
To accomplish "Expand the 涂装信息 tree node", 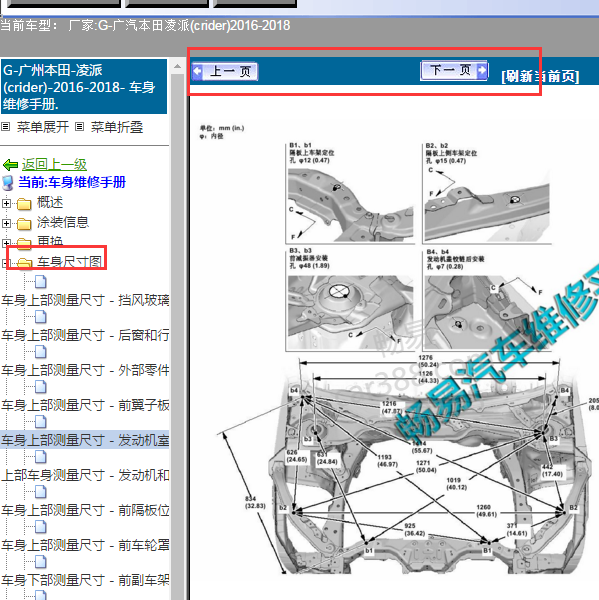I will click(x=6, y=223).
